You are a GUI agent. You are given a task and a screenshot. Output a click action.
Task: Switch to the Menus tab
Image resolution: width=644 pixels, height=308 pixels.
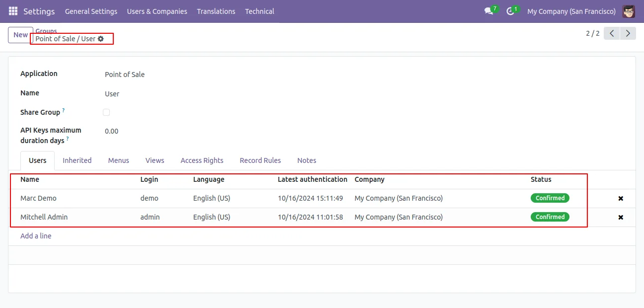pyautogui.click(x=119, y=160)
